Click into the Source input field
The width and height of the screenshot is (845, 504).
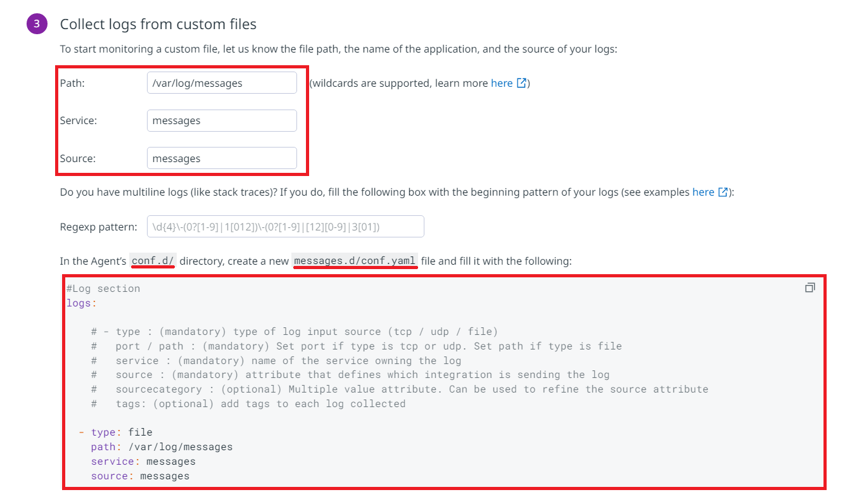(222, 158)
